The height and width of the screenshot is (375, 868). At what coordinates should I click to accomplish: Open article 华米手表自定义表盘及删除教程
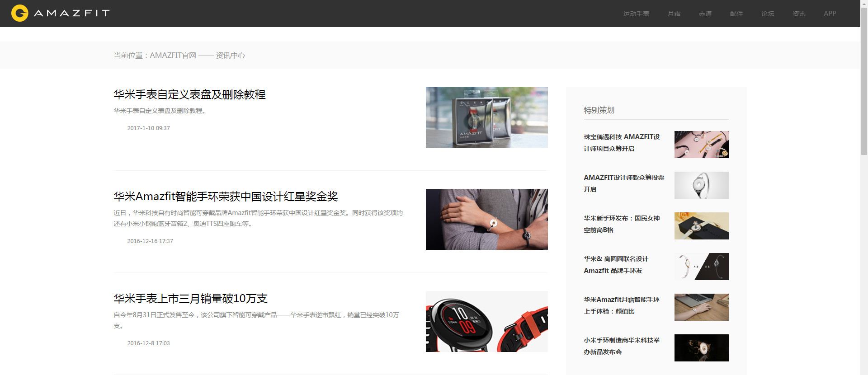189,94
